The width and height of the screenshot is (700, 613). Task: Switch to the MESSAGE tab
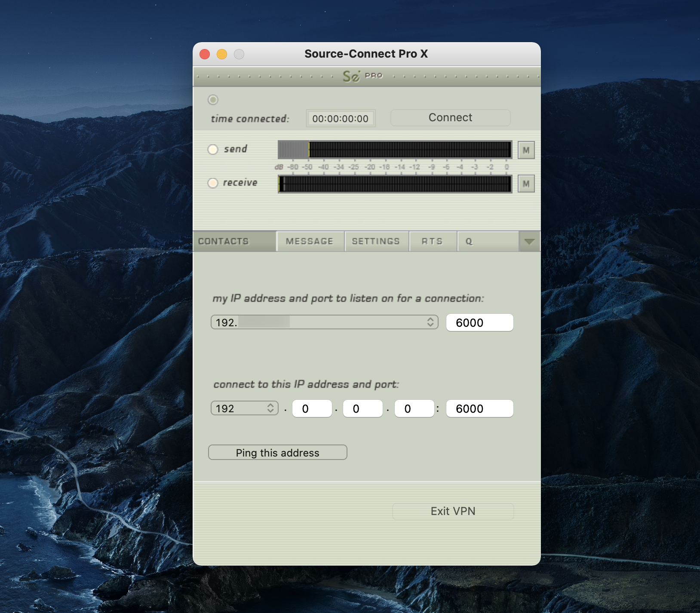click(x=310, y=242)
